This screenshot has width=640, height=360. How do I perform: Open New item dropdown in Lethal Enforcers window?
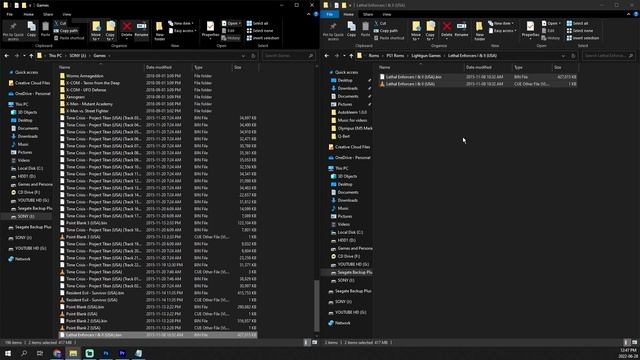coord(501,23)
